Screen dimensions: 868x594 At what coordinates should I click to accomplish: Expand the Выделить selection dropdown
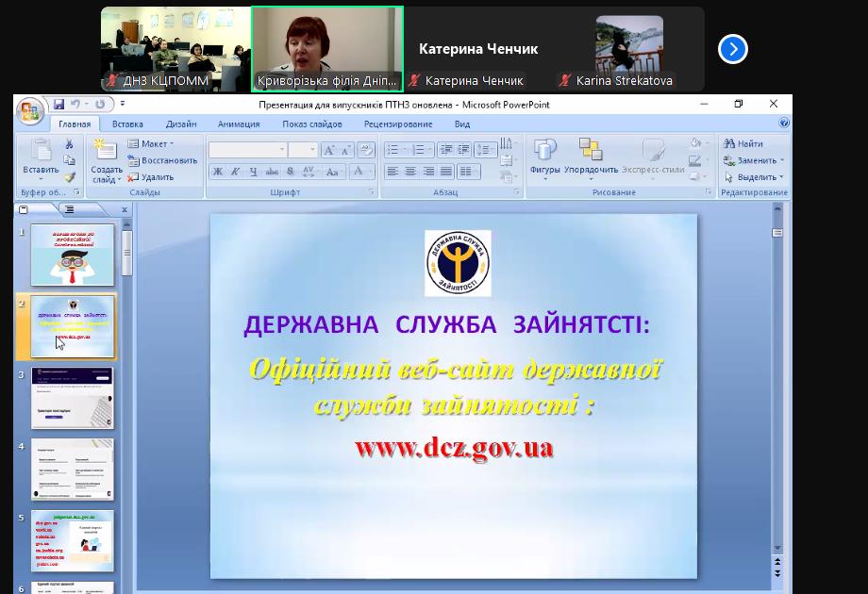755,177
